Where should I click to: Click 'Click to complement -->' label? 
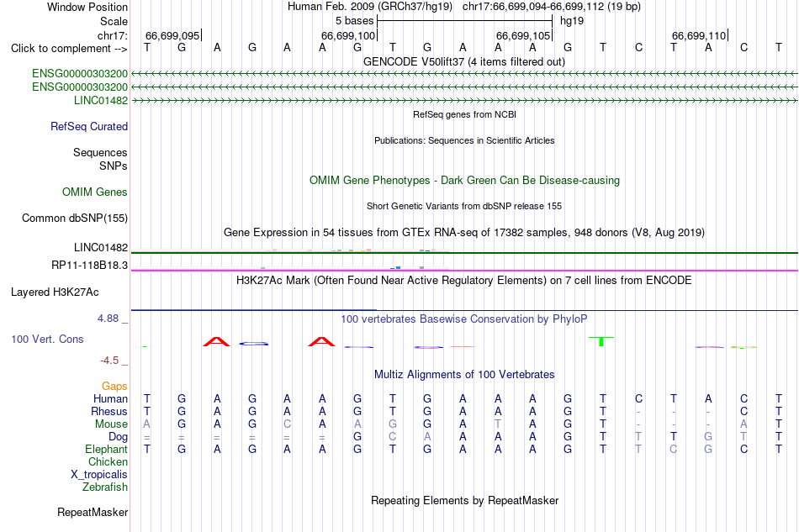click(x=69, y=49)
